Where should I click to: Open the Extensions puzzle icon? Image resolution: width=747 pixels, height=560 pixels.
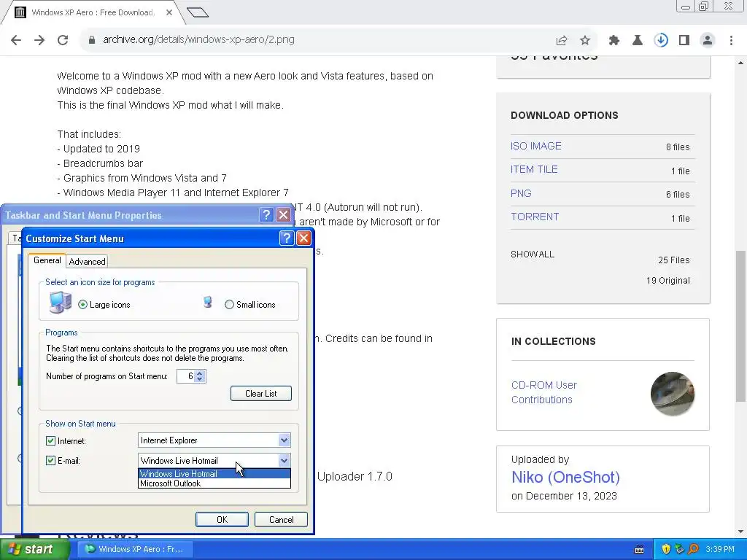614,41
